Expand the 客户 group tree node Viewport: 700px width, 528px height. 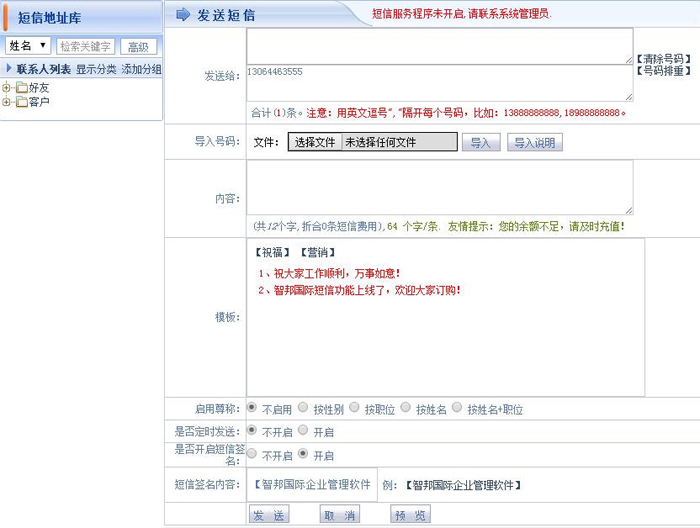7,102
